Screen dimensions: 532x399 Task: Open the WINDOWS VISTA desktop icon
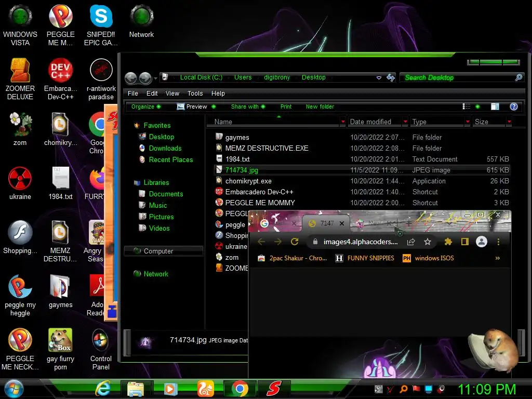pyautogui.click(x=20, y=25)
